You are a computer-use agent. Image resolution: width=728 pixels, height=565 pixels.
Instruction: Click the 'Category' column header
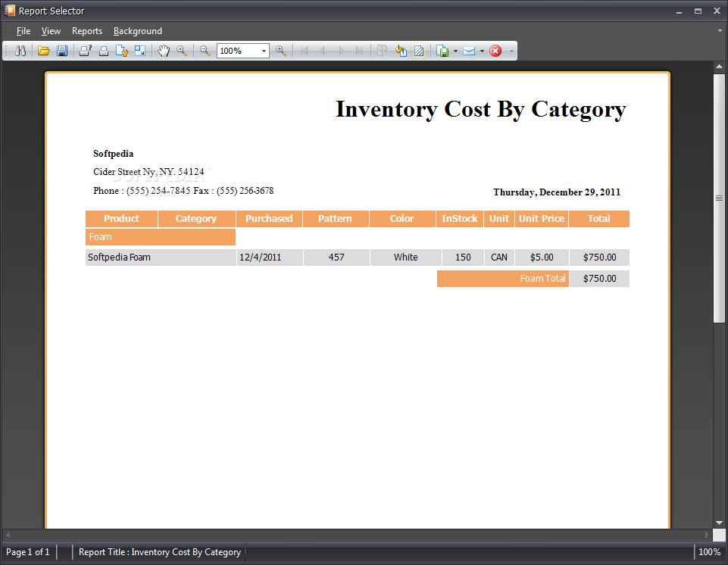click(196, 219)
